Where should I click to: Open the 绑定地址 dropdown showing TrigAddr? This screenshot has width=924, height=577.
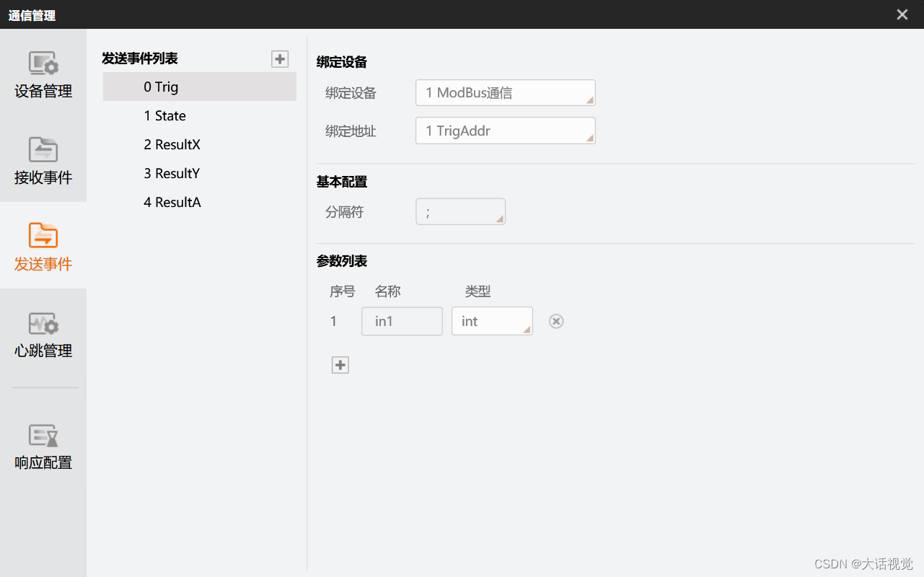tap(506, 131)
